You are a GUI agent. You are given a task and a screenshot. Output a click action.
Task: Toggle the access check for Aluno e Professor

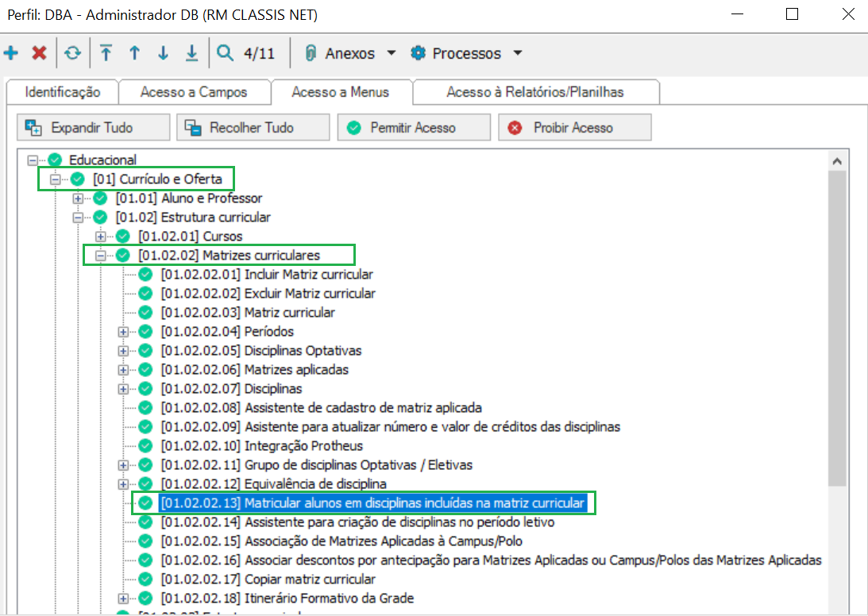tap(100, 198)
